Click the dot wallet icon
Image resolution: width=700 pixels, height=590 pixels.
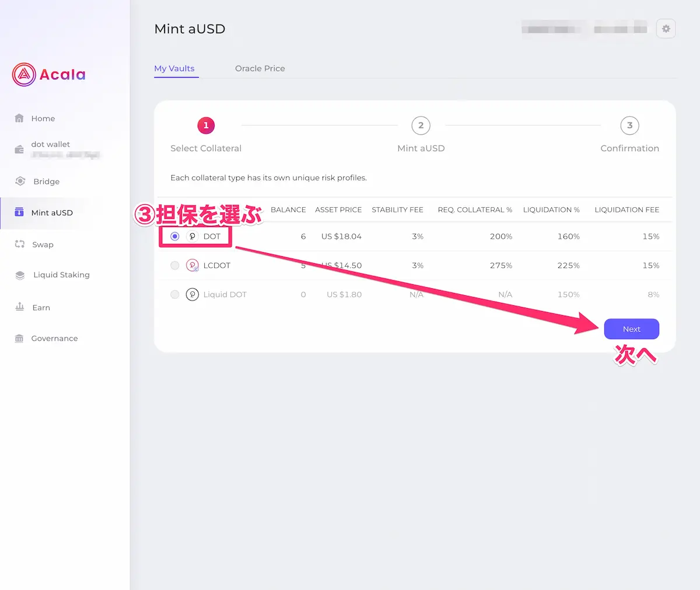click(x=19, y=150)
